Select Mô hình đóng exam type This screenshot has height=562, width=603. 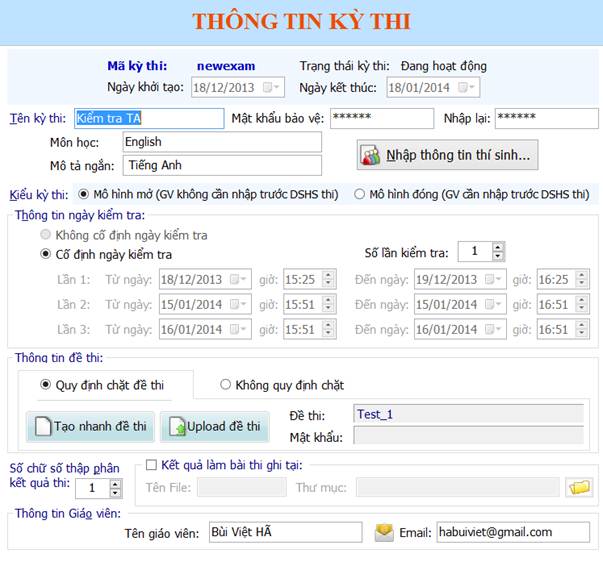pos(359,194)
